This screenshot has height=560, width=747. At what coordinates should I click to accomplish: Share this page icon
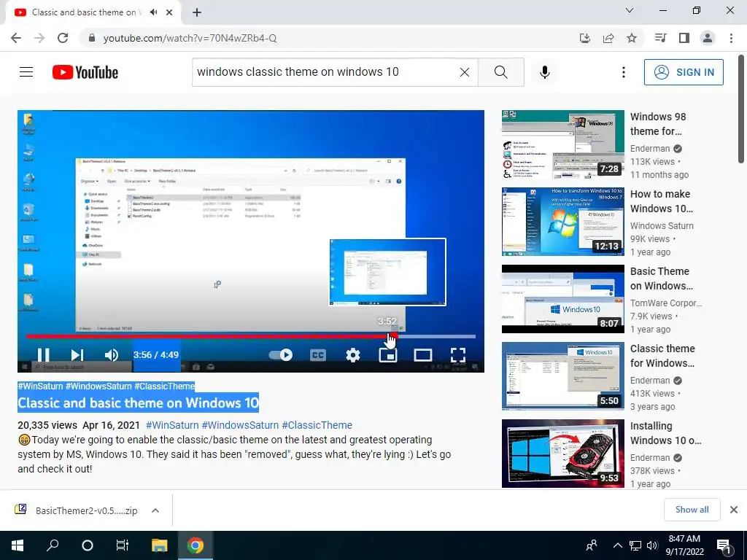click(608, 38)
